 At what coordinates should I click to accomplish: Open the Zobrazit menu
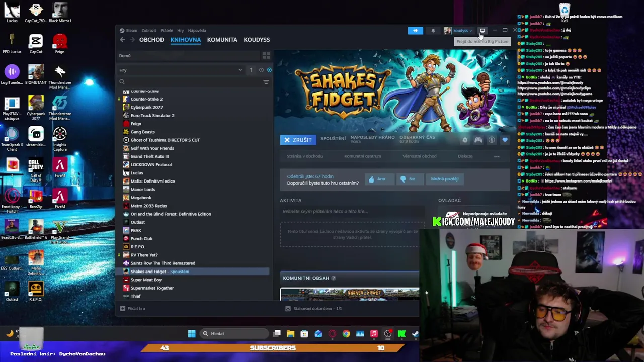pyautogui.click(x=148, y=30)
